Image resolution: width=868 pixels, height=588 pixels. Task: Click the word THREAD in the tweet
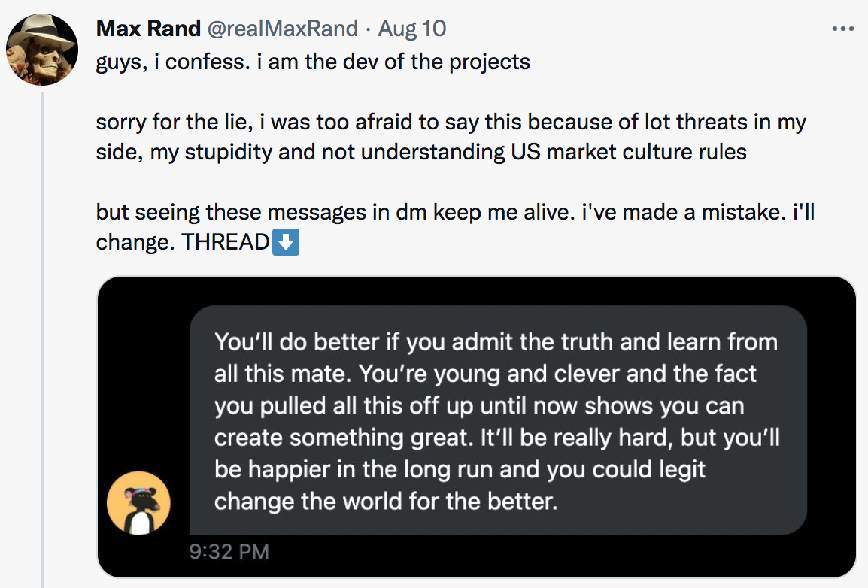point(225,242)
